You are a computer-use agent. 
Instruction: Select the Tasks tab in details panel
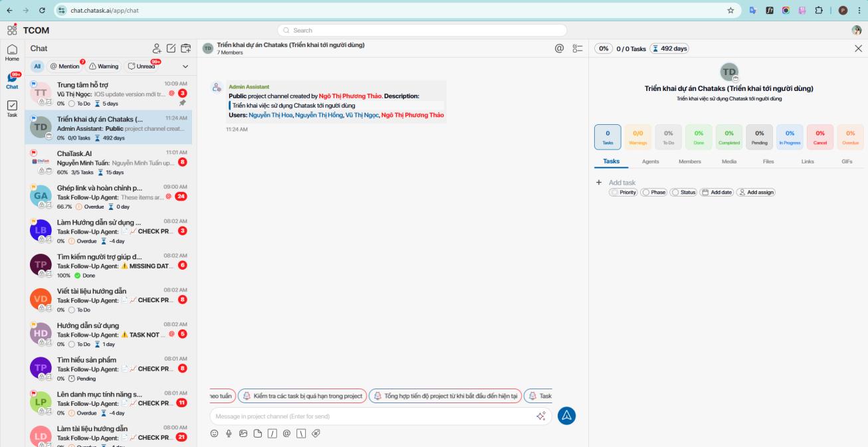click(x=611, y=161)
